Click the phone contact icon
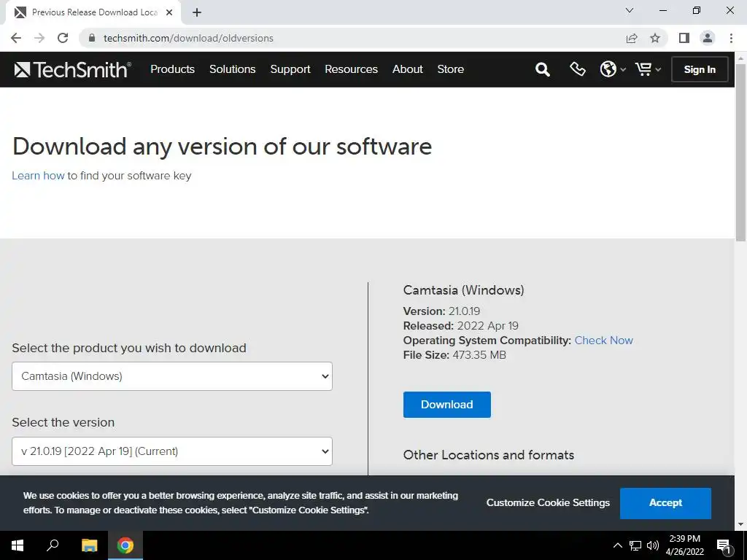 click(x=578, y=69)
